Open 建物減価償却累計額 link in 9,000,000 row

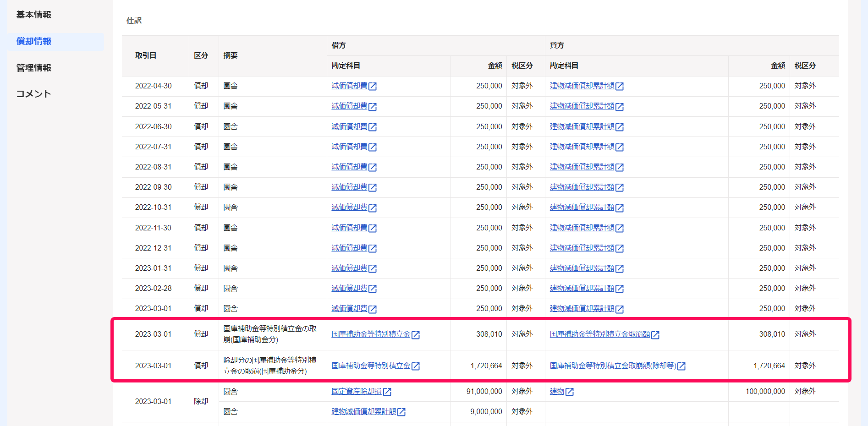point(364,411)
